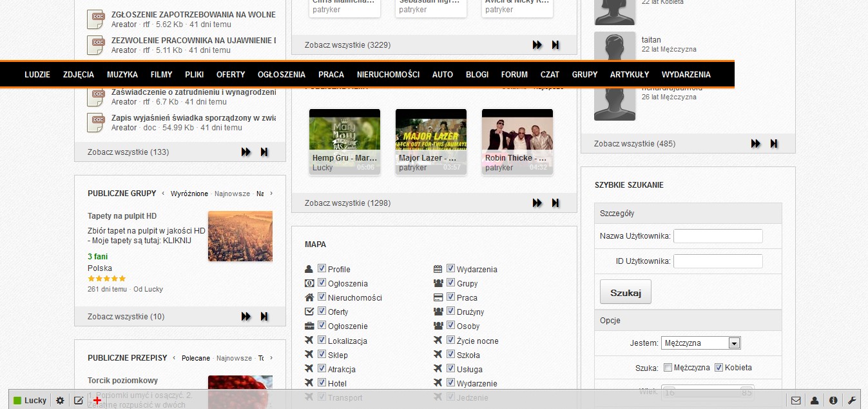Click the user silhouette icon in bottom bar
Screen dimensions: 868x409
coord(815,401)
